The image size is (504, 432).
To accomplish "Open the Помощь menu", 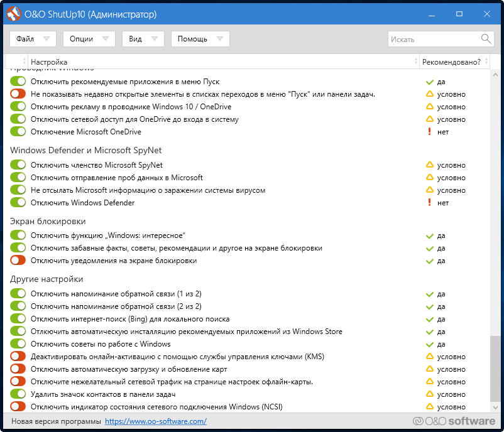I will point(200,39).
